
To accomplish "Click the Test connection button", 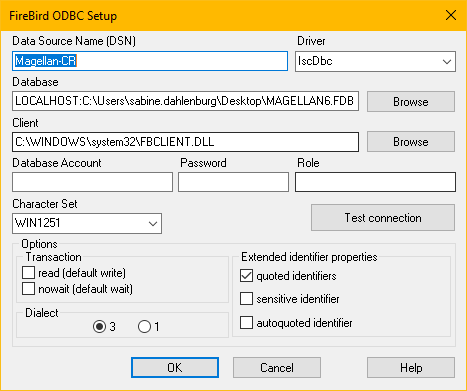I will pyautogui.click(x=383, y=218).
